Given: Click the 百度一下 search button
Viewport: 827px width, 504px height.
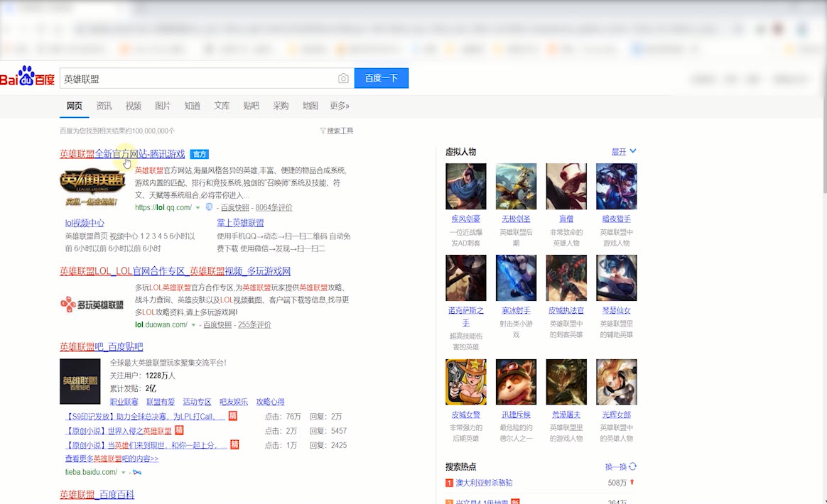Looking at the screenshot, I should [382, 78].
